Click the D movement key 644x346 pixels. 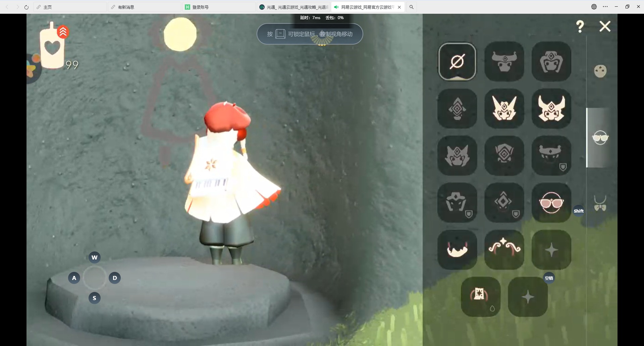[115, 278]
